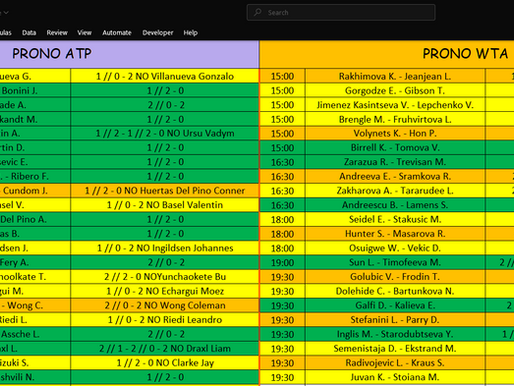
Task: Select cell 'Stefanini L. - Parry D.'
Action: point(395,320)
